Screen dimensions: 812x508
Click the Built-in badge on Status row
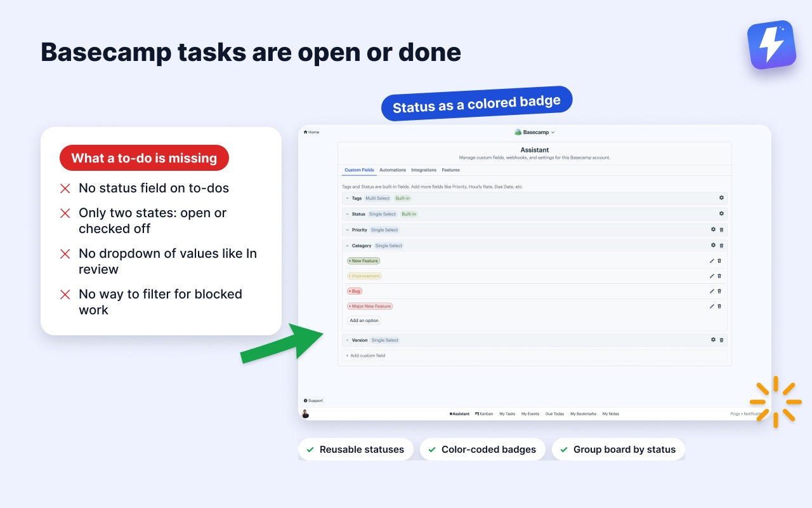(x=409, y=214)
